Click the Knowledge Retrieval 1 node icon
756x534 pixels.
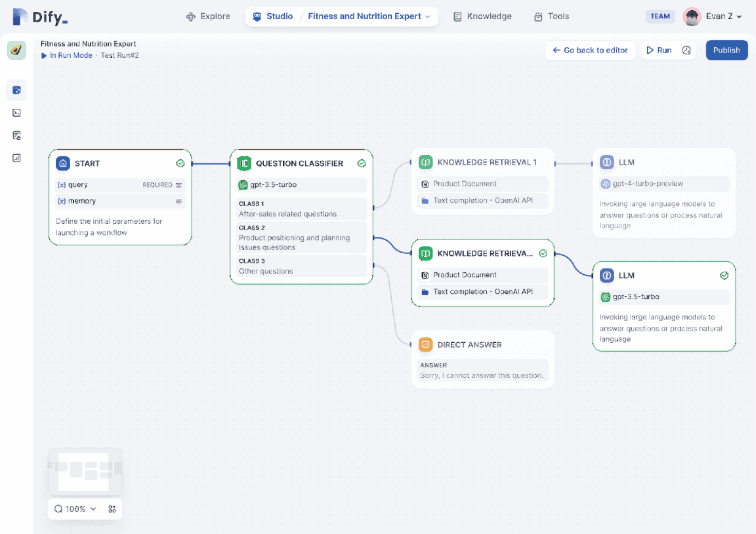pyautogui.click(x=425, y=162)
